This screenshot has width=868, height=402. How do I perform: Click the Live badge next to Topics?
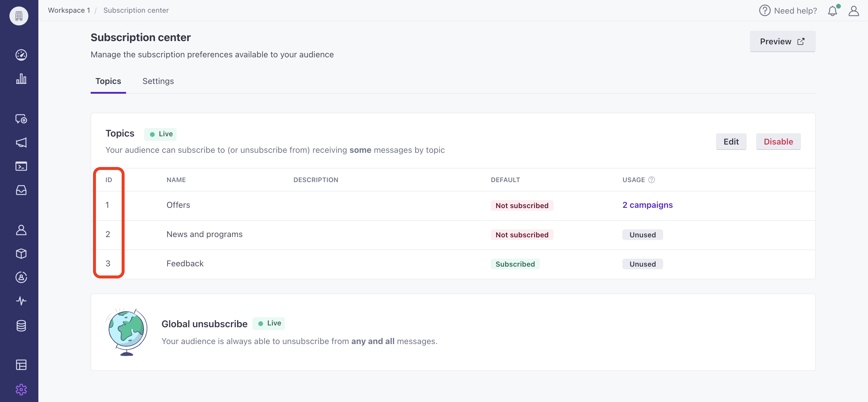pyautogui.click(x=160, y=134)
